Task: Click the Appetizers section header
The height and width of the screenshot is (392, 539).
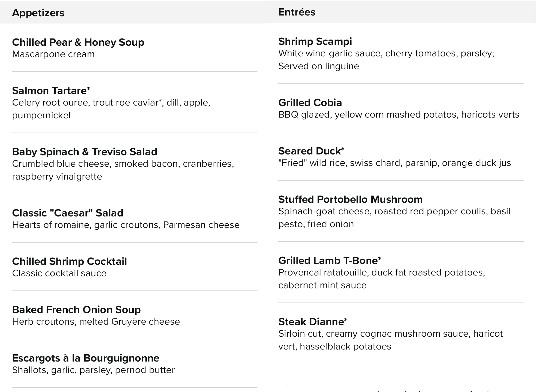Action: (x=38, y=13)
